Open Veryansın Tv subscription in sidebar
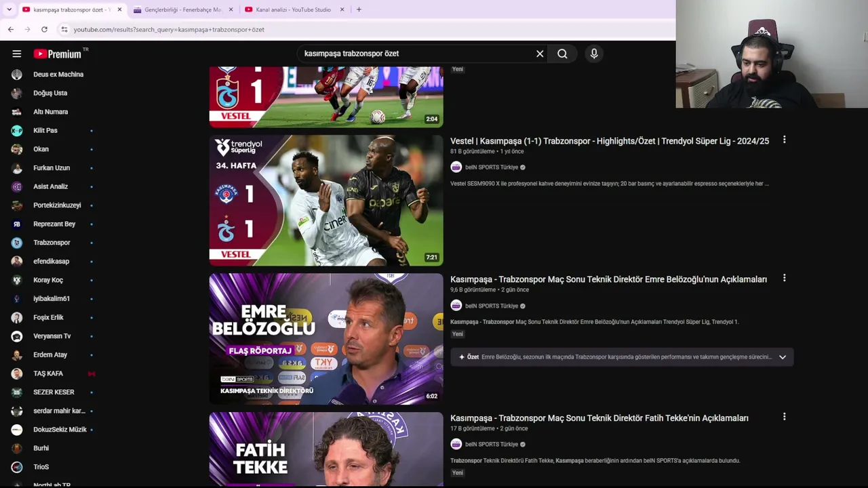 coord(52,336)
